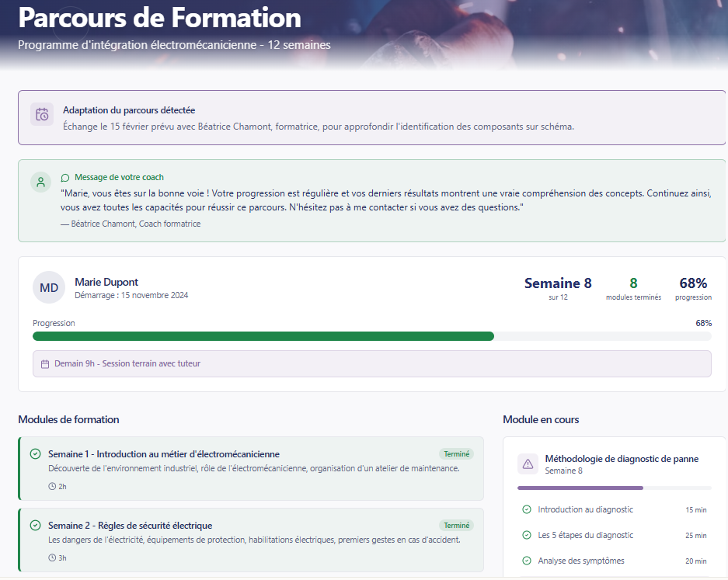Select the warning triangle on 'Méthodologie de diagnostic de panne'
This screenshot has height=580, width=728.
pyautogui.click(x=528, y=464)
